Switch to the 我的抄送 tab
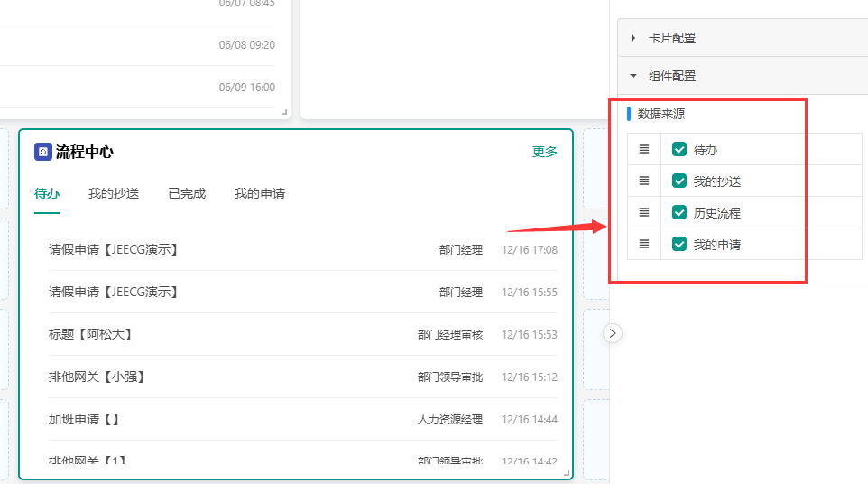868x484 pixels. tap(114, 194)
